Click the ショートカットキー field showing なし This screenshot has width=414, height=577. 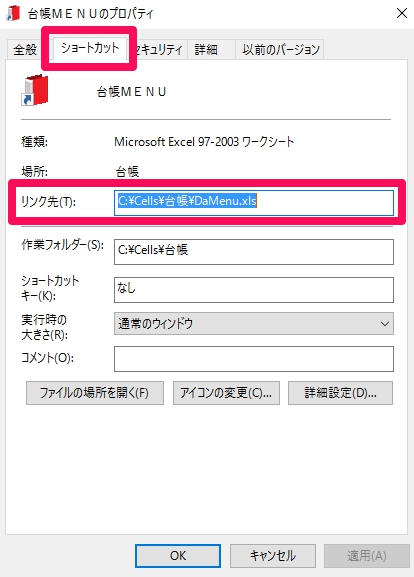tap(254, 290)
